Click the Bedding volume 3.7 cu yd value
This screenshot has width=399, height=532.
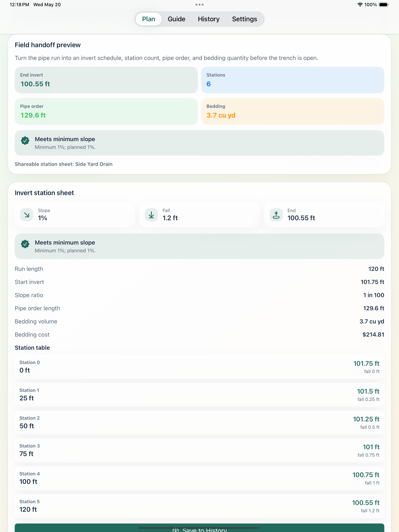tap(372, 321)
